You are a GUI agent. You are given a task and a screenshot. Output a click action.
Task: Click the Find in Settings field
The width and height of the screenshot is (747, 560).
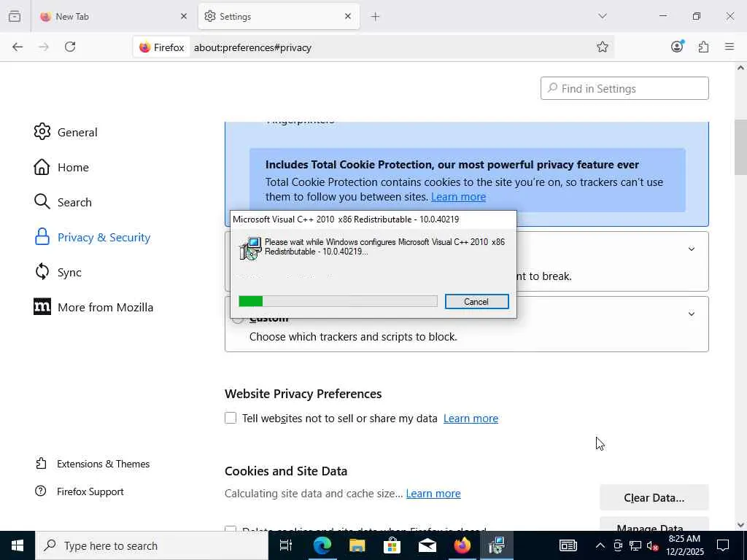[x=624, y=88]
